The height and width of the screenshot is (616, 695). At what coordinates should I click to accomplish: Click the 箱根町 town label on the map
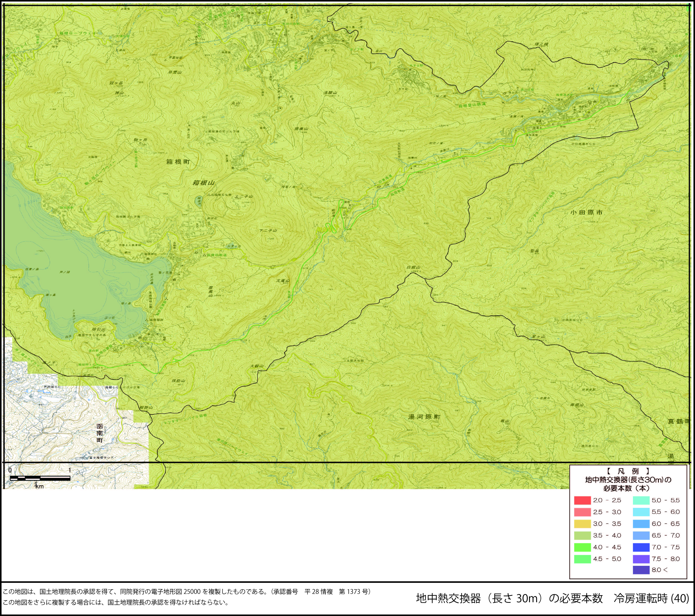point(178,162)
